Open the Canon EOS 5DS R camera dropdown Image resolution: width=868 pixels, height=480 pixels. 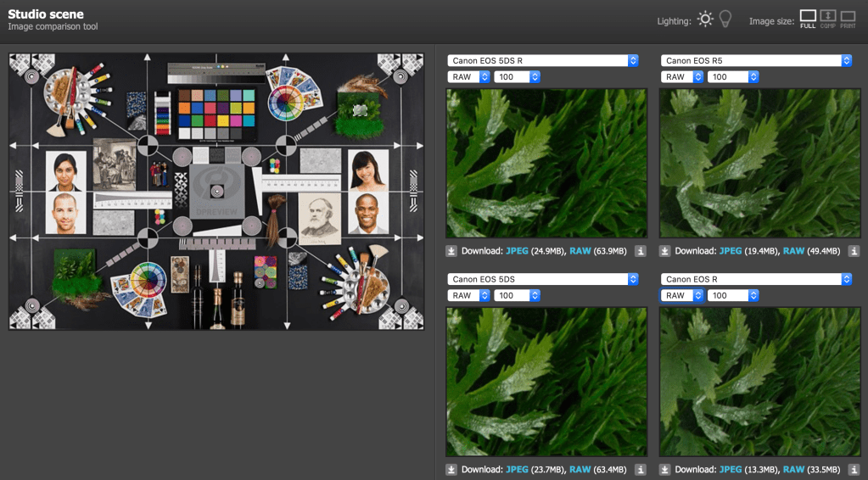[x=543, y=60]
